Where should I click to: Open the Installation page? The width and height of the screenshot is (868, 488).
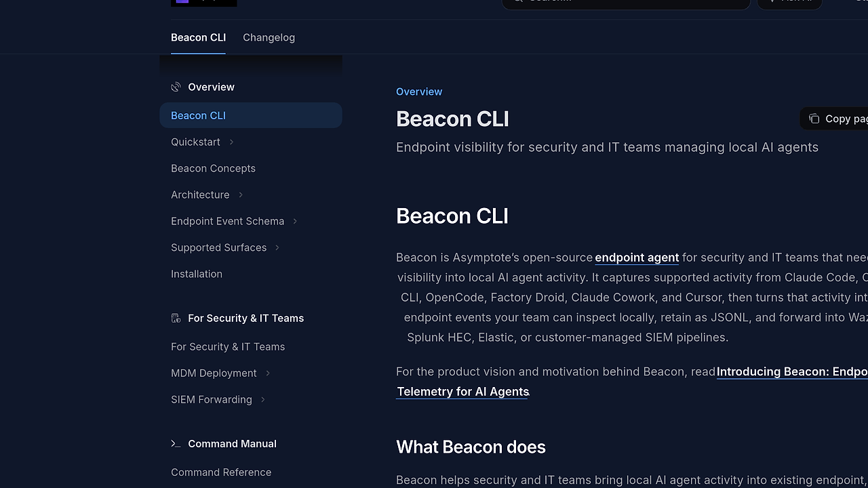coord(197,274)
